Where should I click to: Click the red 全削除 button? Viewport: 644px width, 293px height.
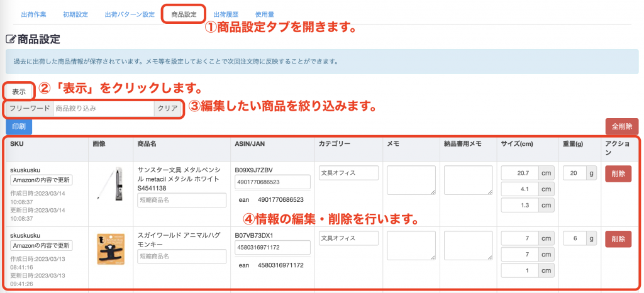tap(622, 126)
